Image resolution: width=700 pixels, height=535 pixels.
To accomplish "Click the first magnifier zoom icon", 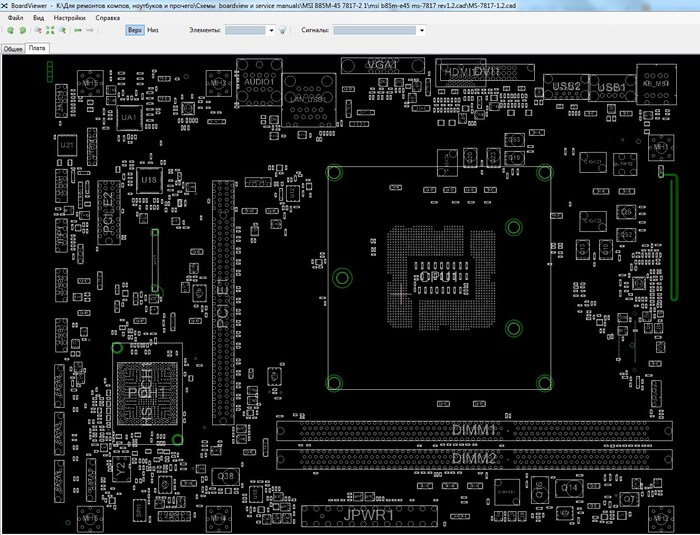I will 36,30.
